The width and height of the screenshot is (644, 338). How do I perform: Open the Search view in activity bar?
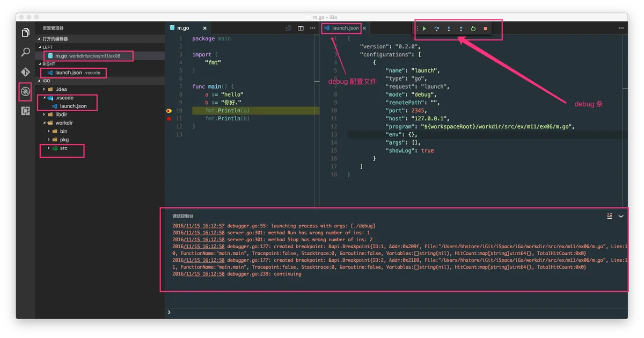25,52
